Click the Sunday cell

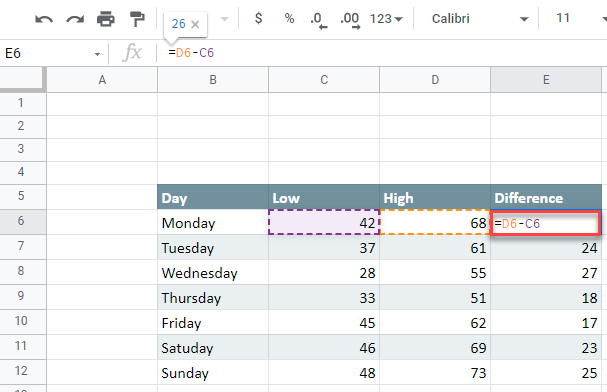pos(213,372)
